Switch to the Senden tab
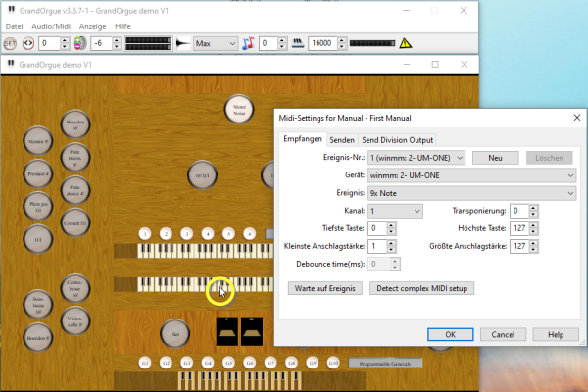The height and width of the screenshot is (392, 588). (342, 140)
